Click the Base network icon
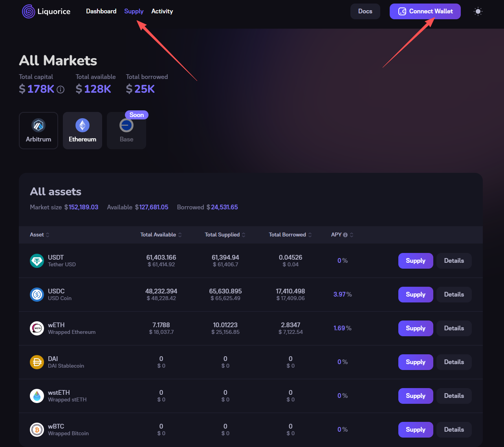The width and height of the screenshot is (504, 447). 126,126
